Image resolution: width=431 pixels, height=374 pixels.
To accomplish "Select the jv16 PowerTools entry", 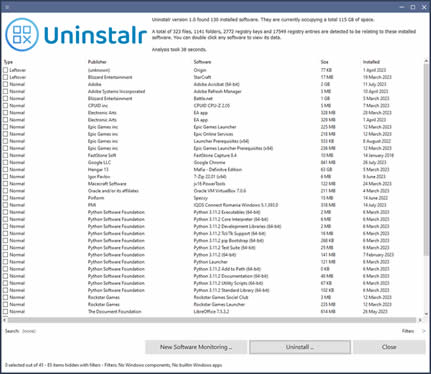I will [209, 184].
